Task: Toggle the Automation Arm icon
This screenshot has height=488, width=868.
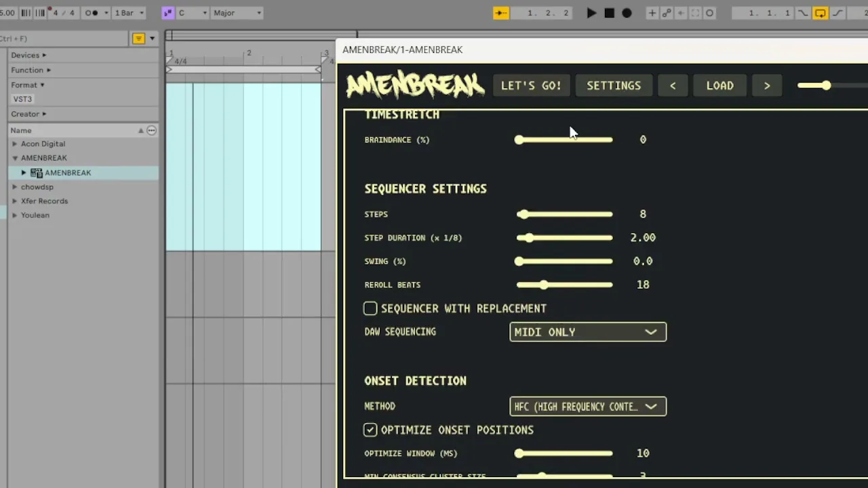Action: tap(667, 13)
